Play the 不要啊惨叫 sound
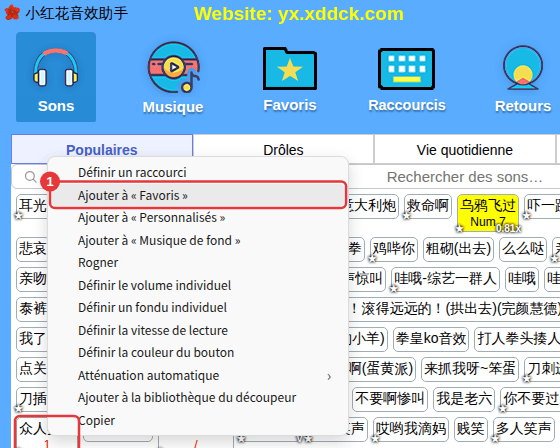 (x=390, y=398)
